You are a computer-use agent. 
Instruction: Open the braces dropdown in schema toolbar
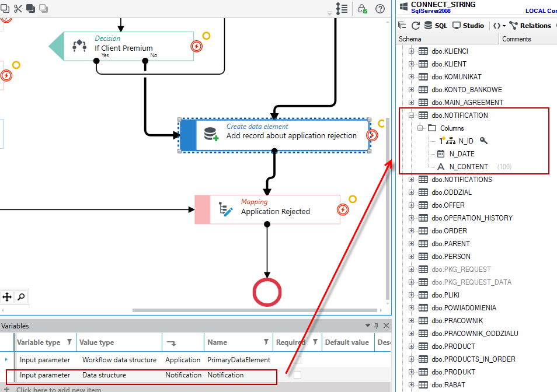(499, 26)
